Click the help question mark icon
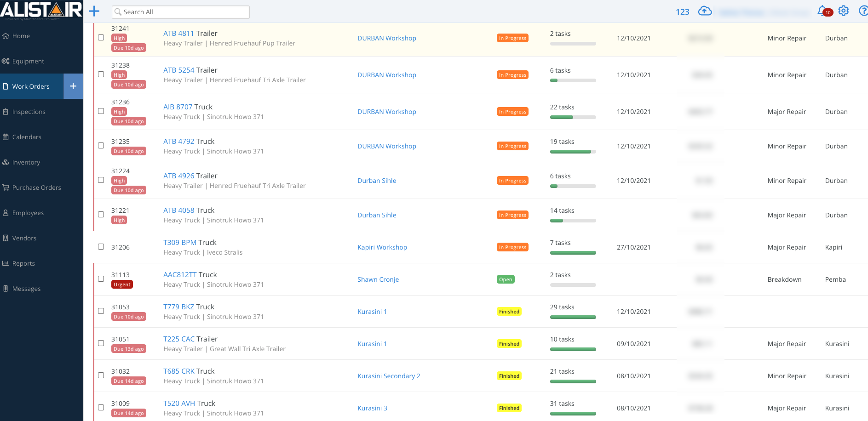 pyautogui.click(x=863, y=11)
